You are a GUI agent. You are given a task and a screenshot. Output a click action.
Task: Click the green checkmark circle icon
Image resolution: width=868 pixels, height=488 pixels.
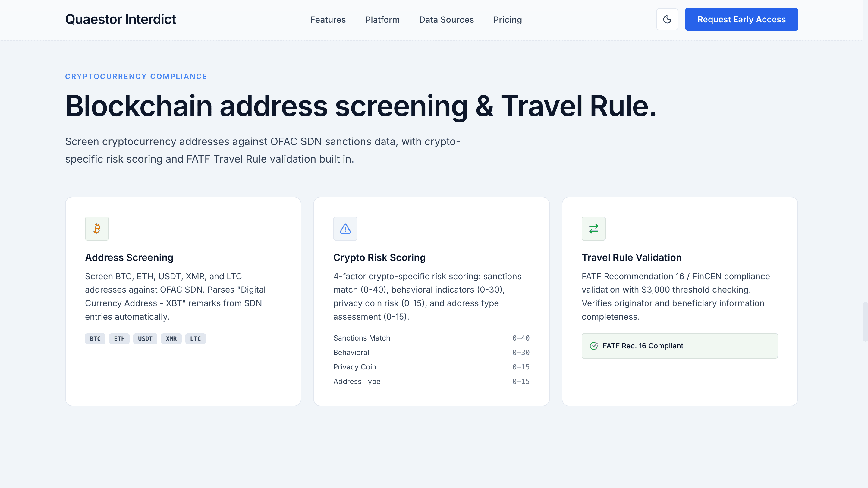pyautogui.click(x=594, y=346)
